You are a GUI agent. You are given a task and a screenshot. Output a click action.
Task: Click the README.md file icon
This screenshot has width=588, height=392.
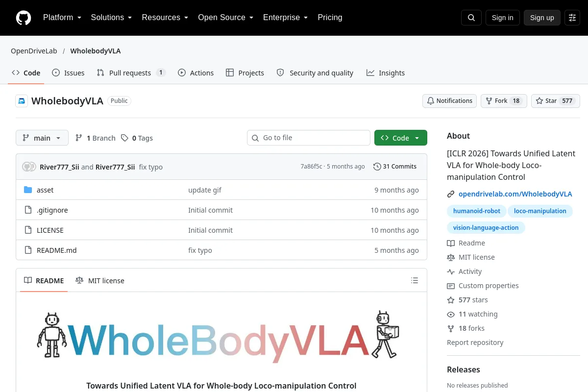[x=28, y=250]
